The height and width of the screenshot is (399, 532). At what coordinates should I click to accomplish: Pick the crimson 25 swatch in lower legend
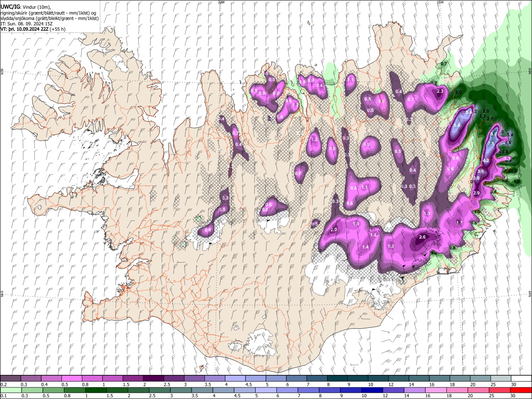click(x=499, y=390)
